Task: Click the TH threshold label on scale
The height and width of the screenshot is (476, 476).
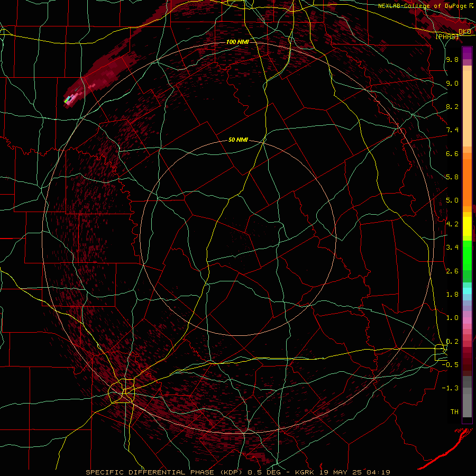Action: click(x=454, y=412)
